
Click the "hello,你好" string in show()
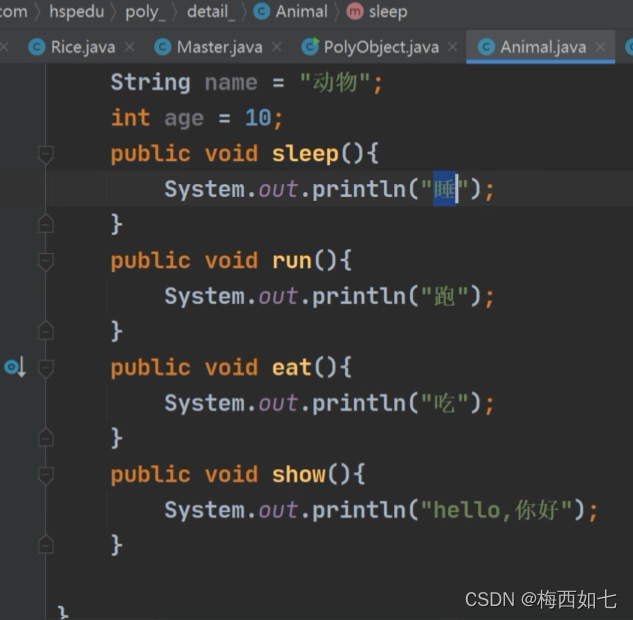click(496, 510)
